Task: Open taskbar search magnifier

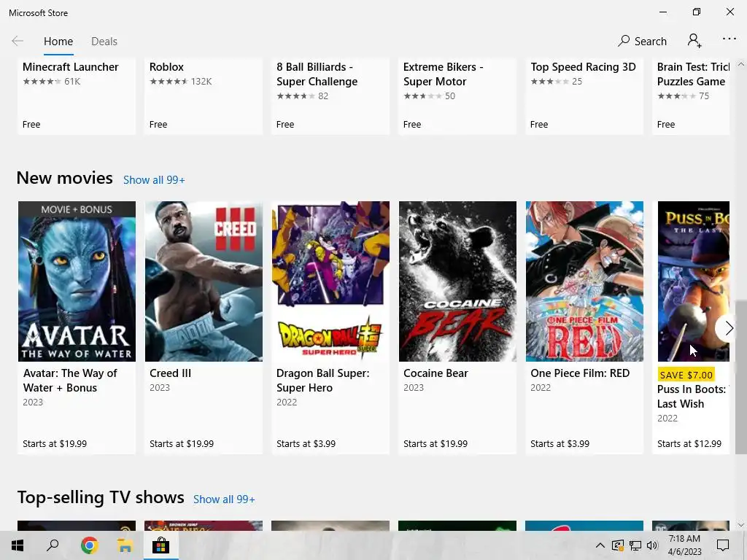Action: coord(53,545)
